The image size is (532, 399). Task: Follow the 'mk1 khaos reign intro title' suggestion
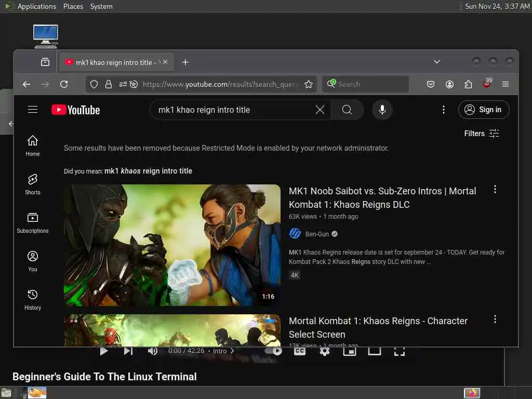[x=148, y=171]
